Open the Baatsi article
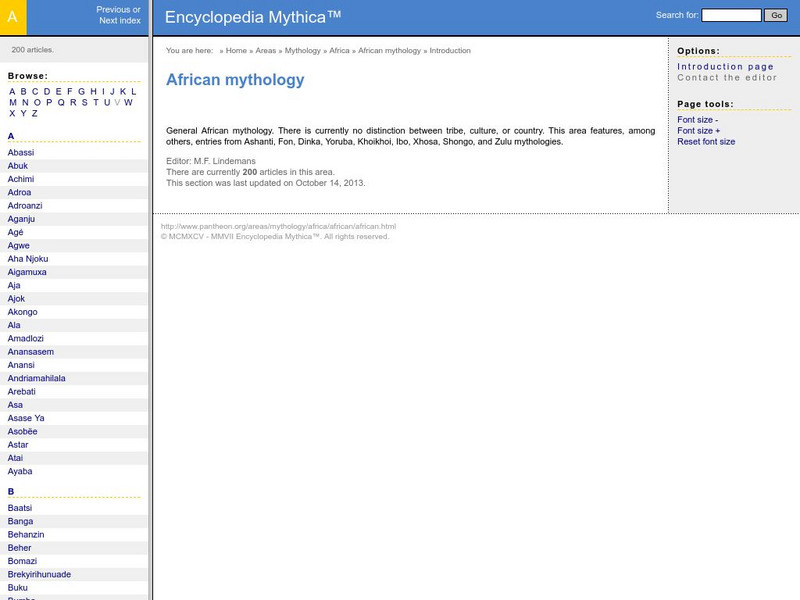 pos(20,508)
